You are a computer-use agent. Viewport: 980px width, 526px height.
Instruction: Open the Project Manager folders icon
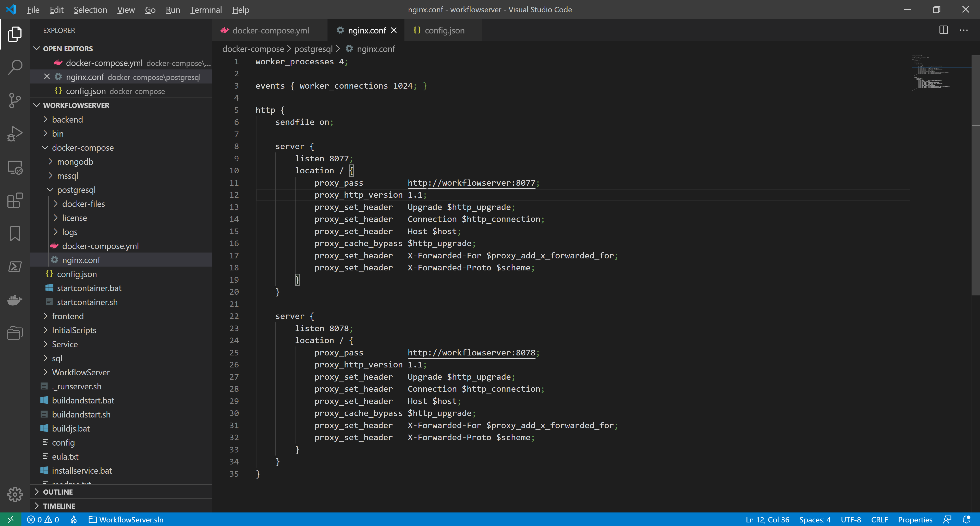pos(15,333)
